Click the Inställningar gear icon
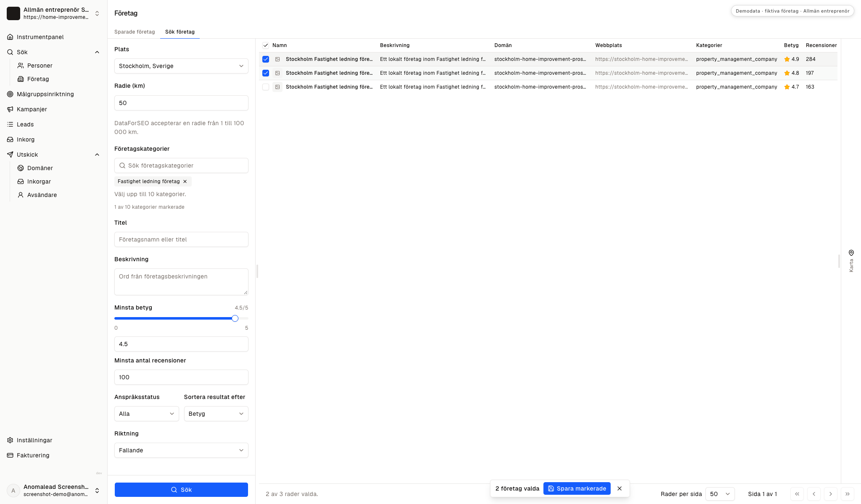This screenshot has width=861, height=504. [10, 440]
